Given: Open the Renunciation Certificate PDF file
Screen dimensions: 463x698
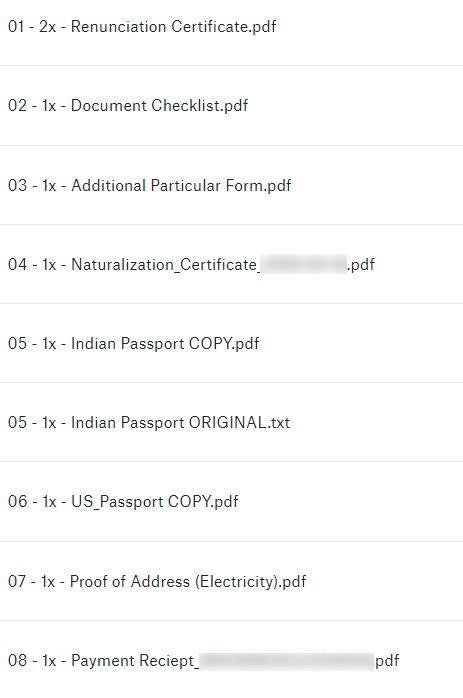Looking at the screenshot, I should pos(142,26).
